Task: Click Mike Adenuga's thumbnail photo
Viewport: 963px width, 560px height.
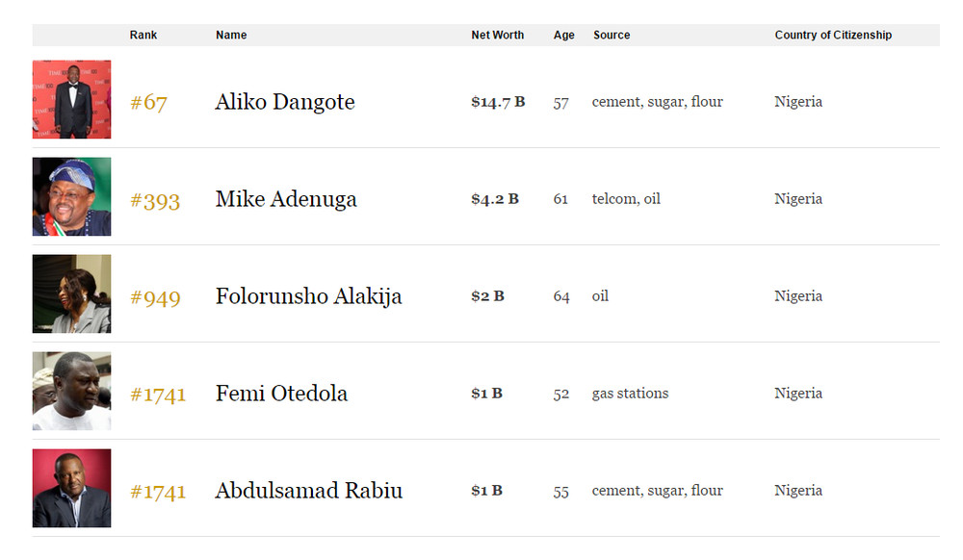Action: [x=72, y=197]
